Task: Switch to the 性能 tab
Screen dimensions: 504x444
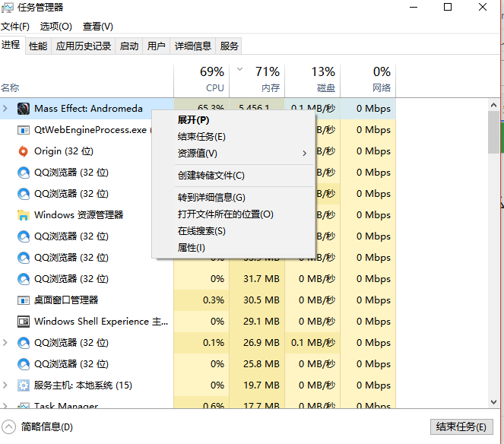Action: pos(38,46)
